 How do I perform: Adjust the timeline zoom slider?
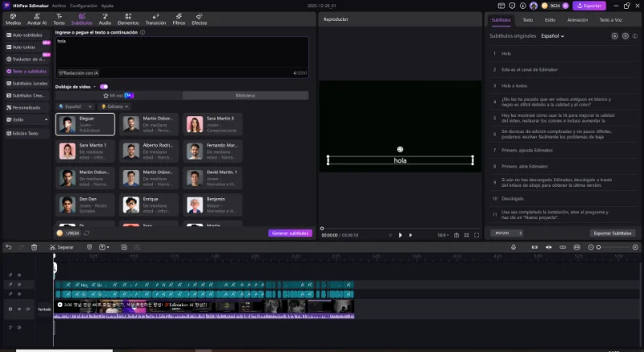pos(599,247)
